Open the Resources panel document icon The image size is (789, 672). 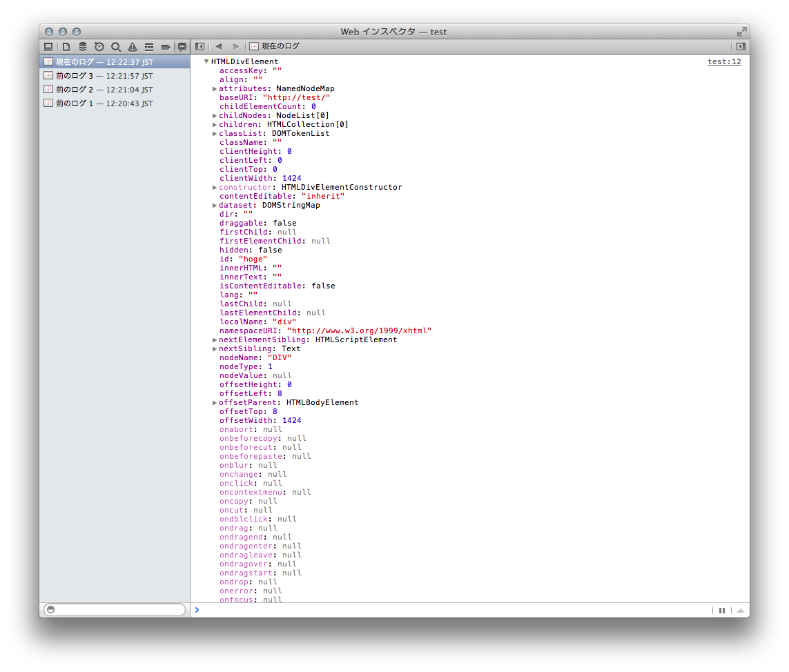point(66,47)
